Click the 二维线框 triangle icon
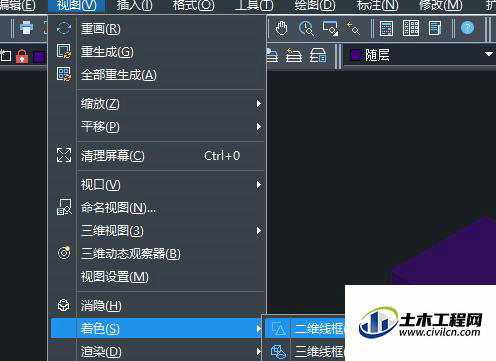 pyautogui.click(x=278, y=329)
